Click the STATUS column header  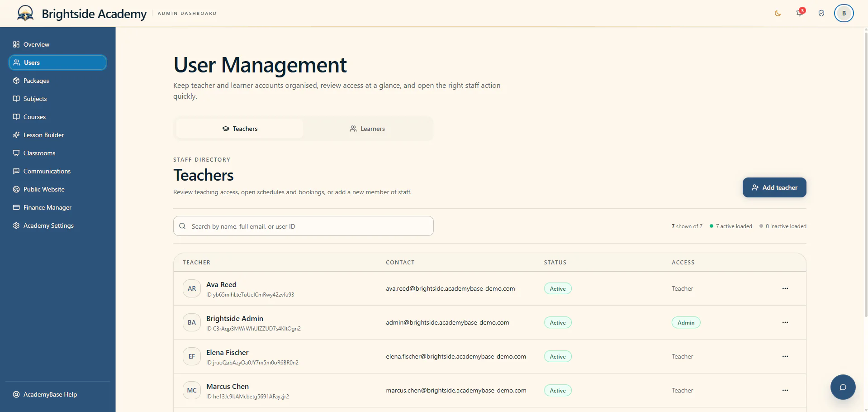click(x=555, y=263)
